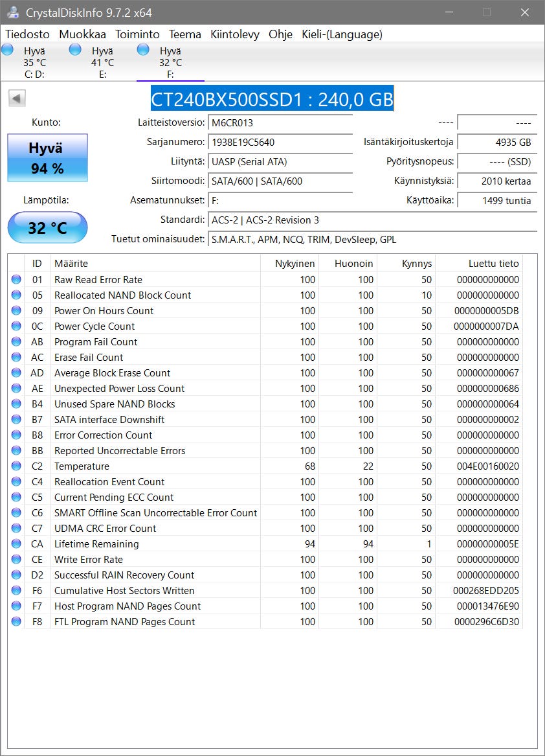Click the Hyvä 94 % health status button
The image size is (545, 756).
(47, 157)
